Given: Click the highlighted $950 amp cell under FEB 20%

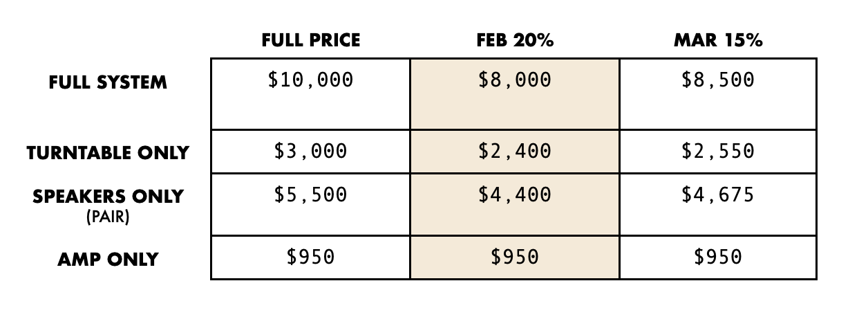Looking at the screenshot, I should tap(514, 257).
